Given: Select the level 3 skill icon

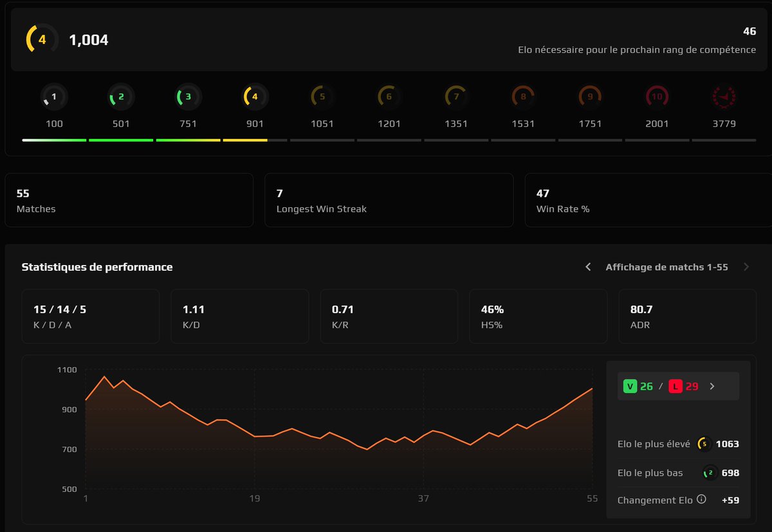Looking at the screenshot, I should [x=188, y=97].
